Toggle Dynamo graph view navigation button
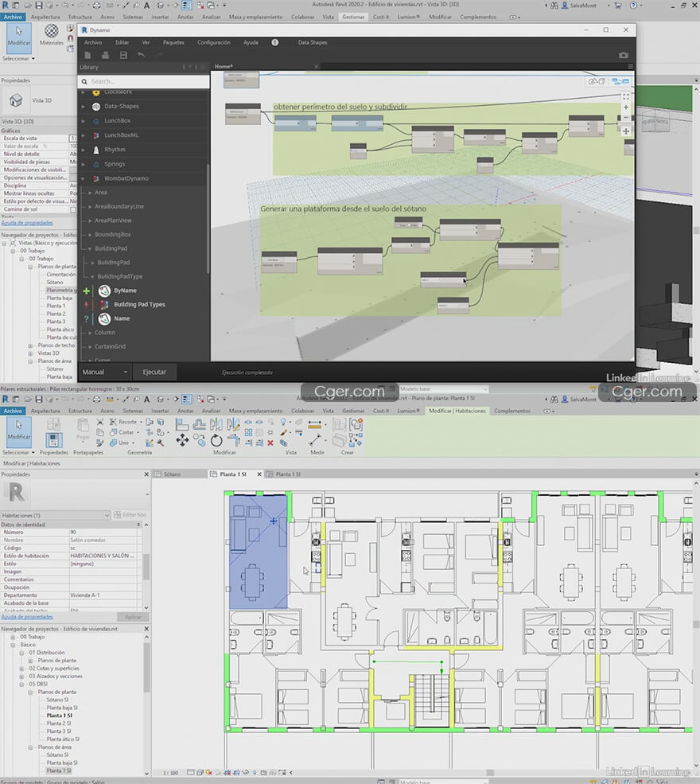The image size is (700, 784). (621, 81)
